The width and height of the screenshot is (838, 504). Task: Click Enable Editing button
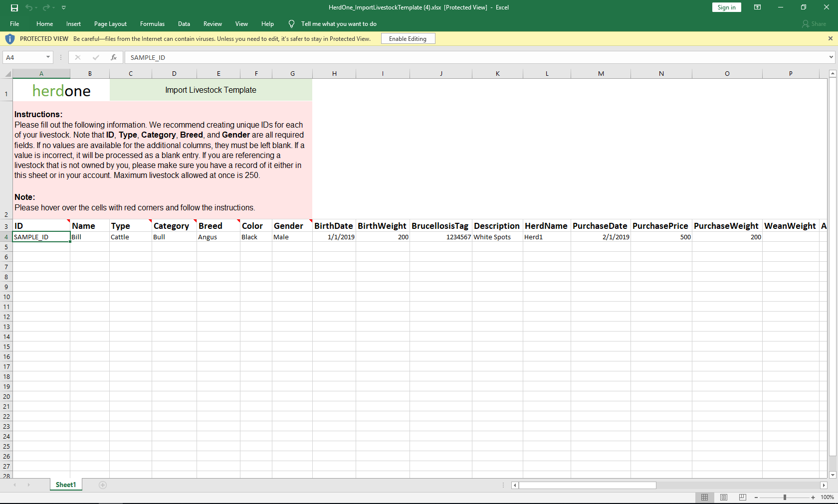pyautogui.click(x=408, y=39)
